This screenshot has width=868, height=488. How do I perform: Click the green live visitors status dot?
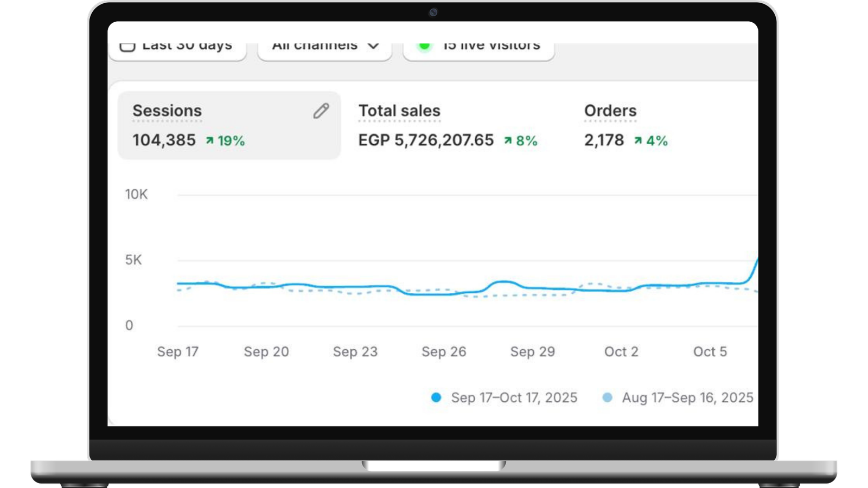[x=425, y=46]
